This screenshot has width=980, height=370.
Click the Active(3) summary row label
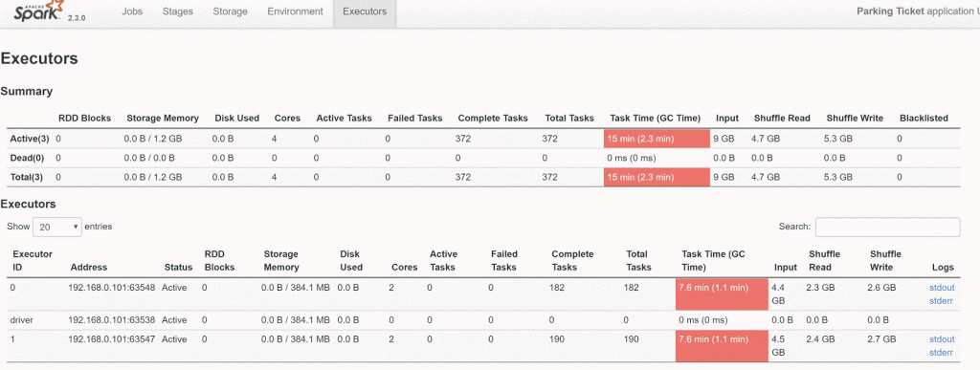(x=30, y=139)
